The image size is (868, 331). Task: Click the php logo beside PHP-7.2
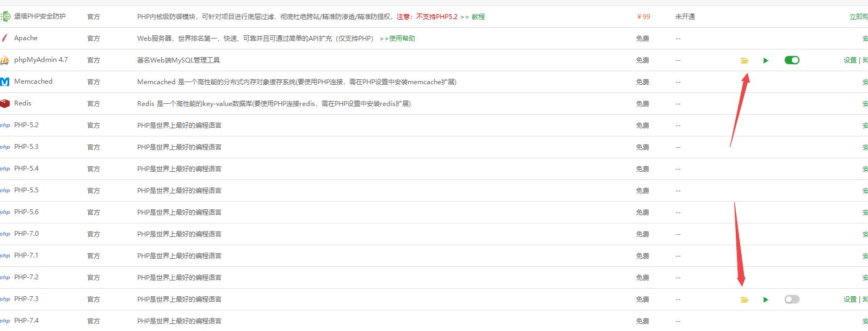(5, 278)
